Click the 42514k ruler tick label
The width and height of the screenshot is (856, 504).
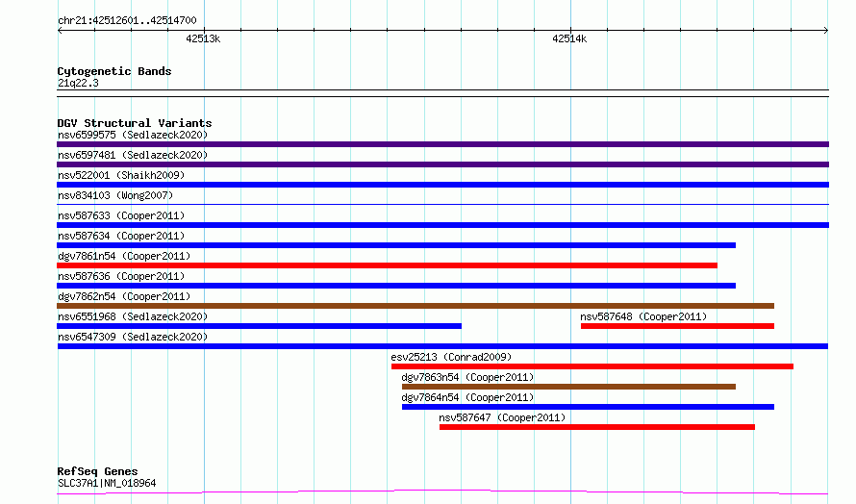[x=569, y=38]
